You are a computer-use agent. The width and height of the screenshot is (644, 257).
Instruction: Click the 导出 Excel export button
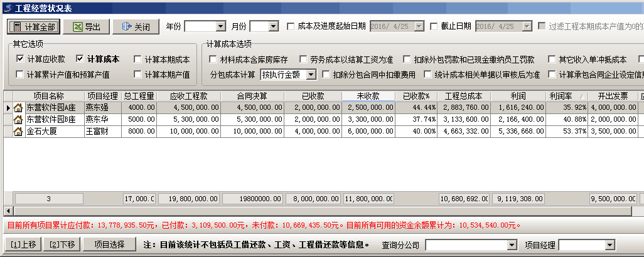click(87, 27)
